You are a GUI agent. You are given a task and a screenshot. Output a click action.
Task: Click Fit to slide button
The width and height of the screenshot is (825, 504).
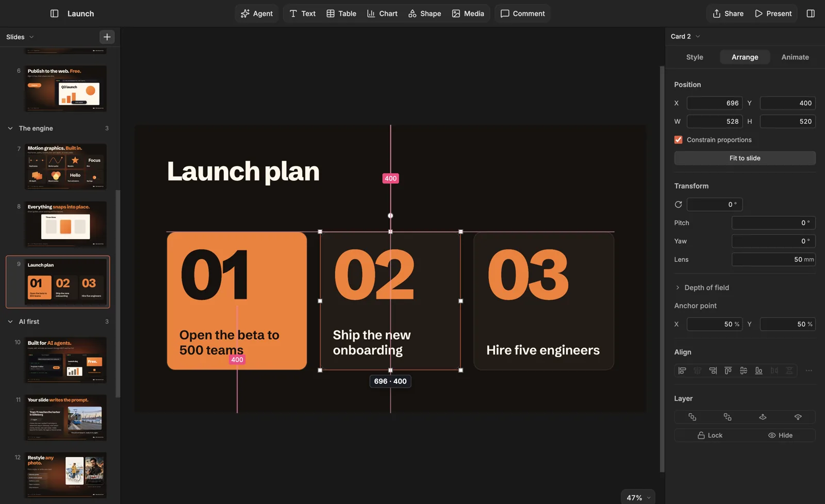(x=745, y=158)
